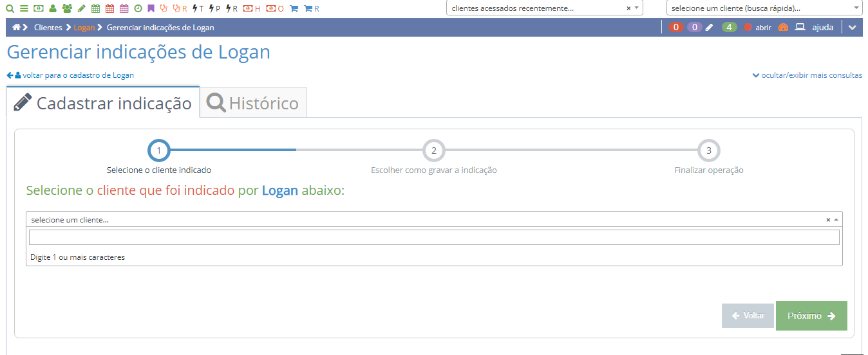Image resolution: width=868 pixels, height=355 pixels.
Task: Click the green group of people icon
Action: (x=67, y=8)
